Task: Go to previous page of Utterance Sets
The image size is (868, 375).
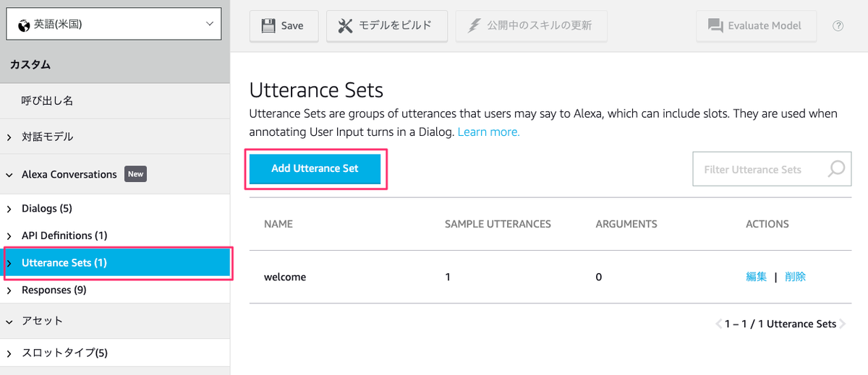Action: click(x=718, y=324)
